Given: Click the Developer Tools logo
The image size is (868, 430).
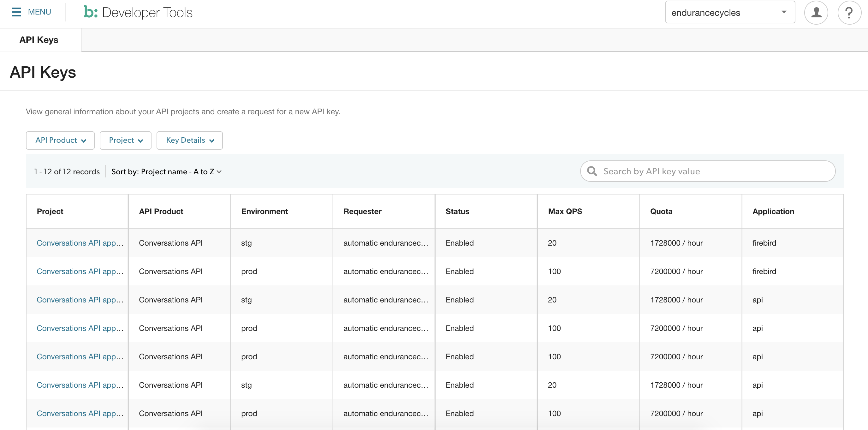Looking at the screenshot, I should point(138,12).
